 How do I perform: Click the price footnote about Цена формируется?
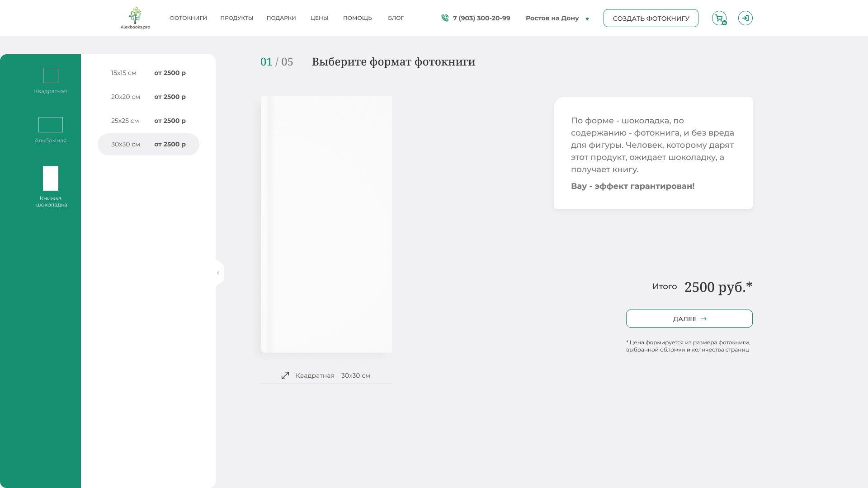688,346
